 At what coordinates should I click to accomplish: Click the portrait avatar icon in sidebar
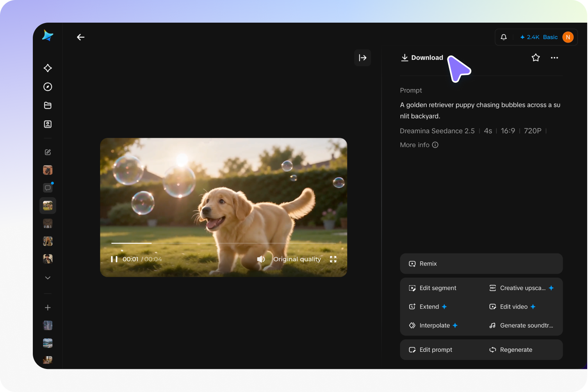coord(48,124)
